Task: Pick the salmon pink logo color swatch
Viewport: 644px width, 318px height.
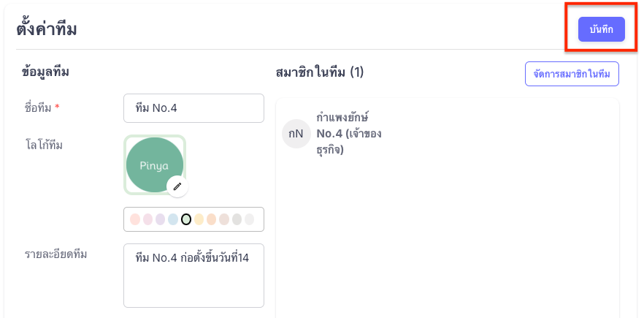Action: [x=135, y=219]
